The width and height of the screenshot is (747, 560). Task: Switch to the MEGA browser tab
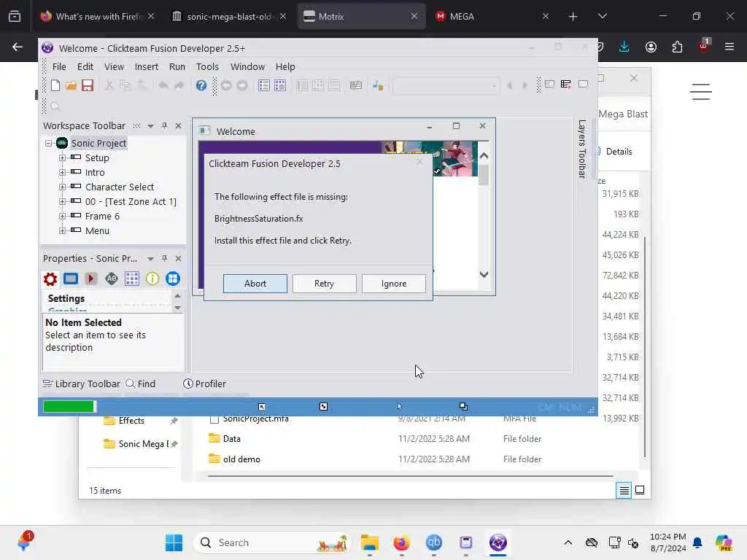pos(490,16)
